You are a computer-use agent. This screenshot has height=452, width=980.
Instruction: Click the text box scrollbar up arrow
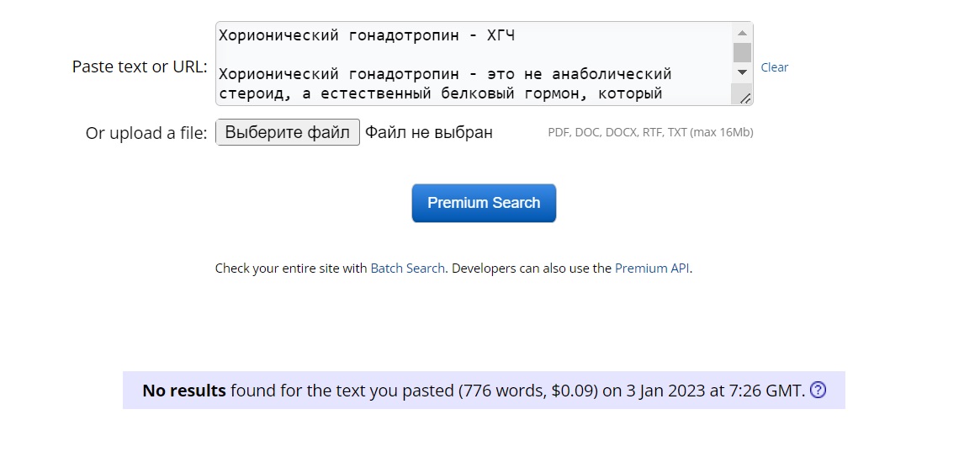click(x=742, y=33)
